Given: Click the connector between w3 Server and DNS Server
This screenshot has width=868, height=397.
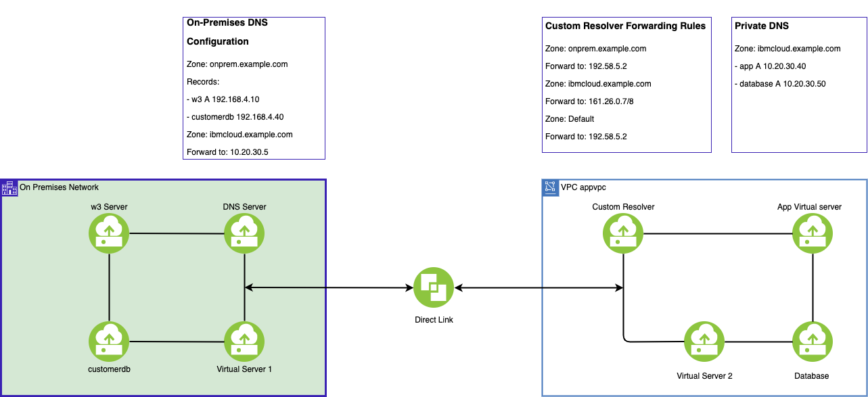Looking at the screenshot, I should [x=176, y=233].
